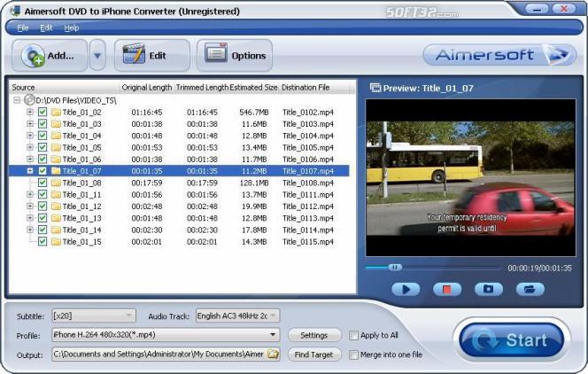Expand the Title_01_11 tree node
The image size is (588, 374).
pyautogui.click(x=30, y=194)
